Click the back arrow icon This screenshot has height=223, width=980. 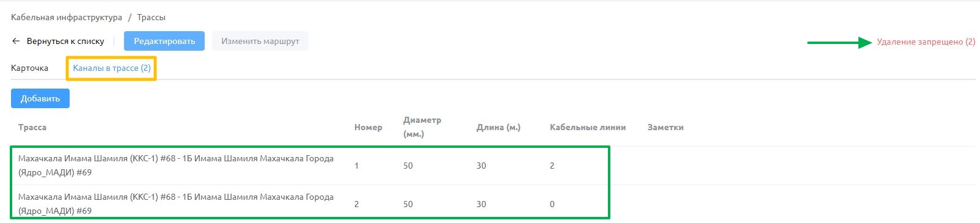tap(16, 41)
